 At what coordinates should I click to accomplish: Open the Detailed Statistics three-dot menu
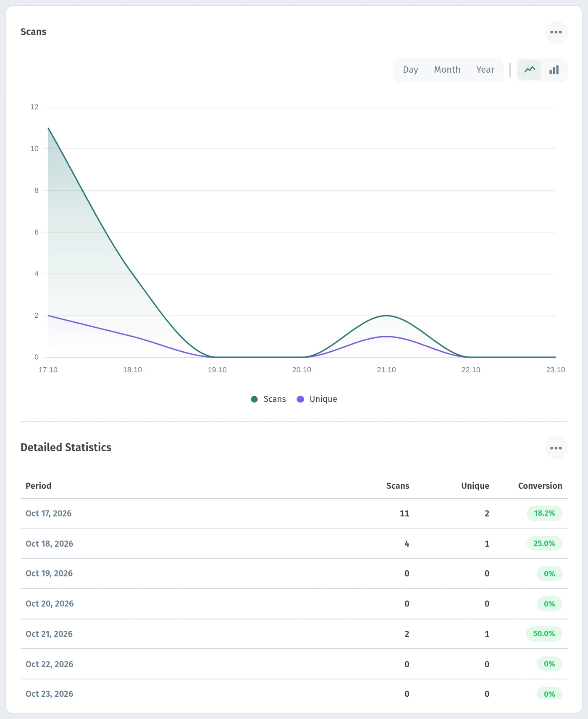(x=556, y=448)
